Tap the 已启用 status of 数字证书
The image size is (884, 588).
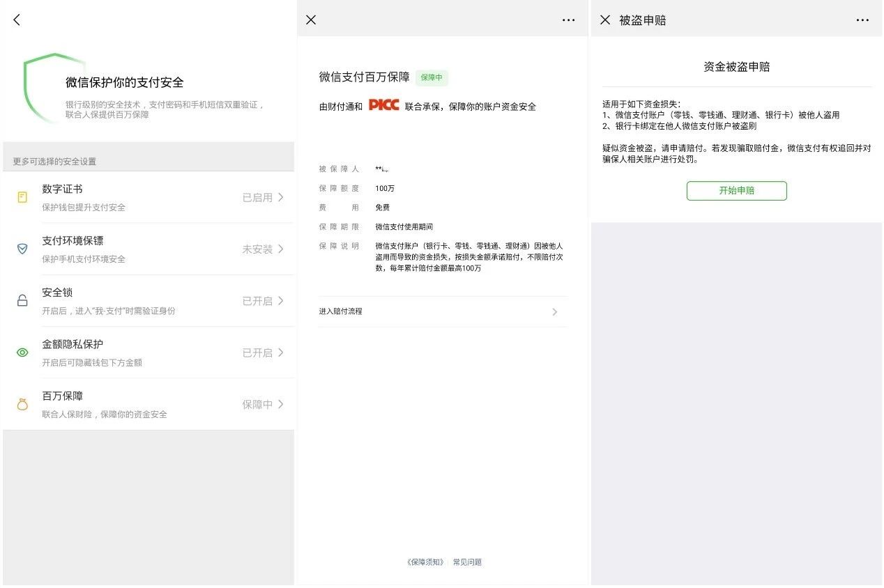(x=257, y=197)
